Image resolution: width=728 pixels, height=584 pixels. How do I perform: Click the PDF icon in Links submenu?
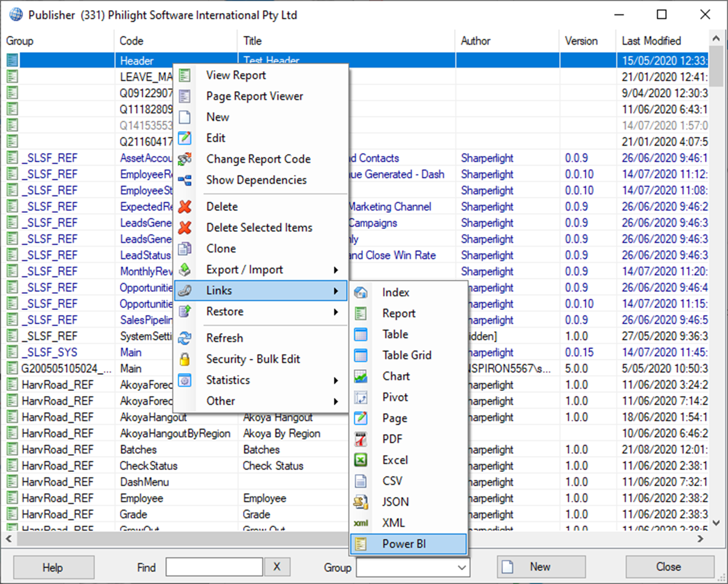pos(361,439)
